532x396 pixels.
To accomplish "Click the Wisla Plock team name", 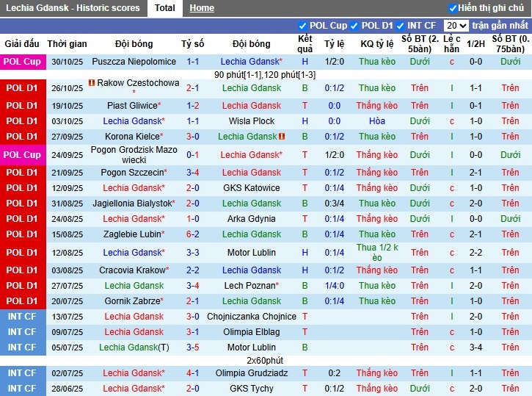I will [x=251, y=121].
